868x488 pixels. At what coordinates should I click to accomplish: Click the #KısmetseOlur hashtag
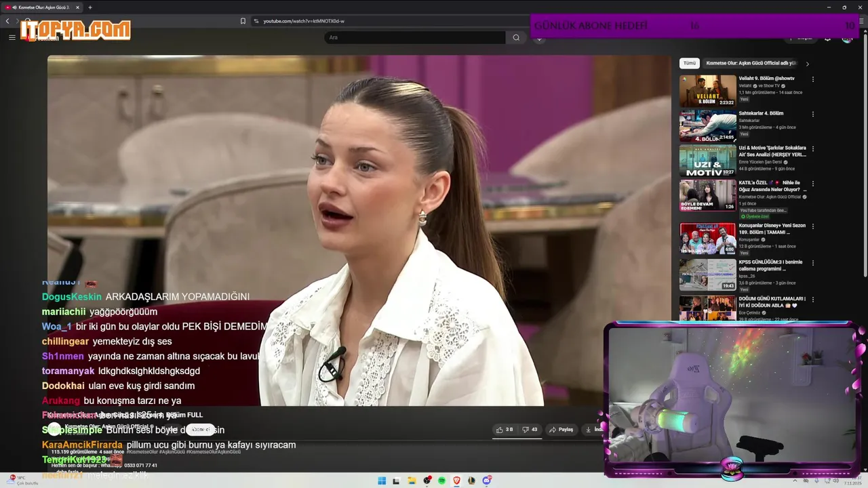tap(142, 451)
